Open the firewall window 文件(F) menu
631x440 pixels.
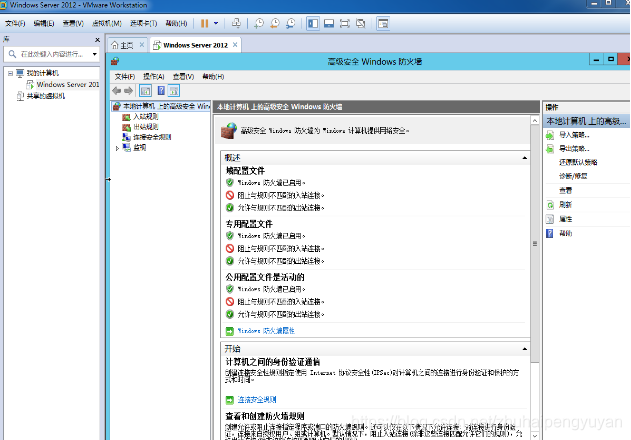click(124, 76)
